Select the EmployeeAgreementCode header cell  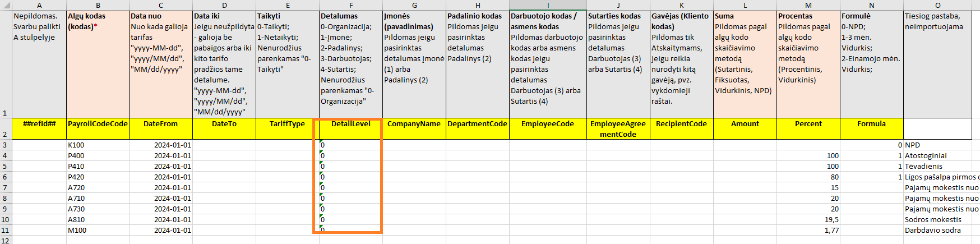click(x=618, y=128)
